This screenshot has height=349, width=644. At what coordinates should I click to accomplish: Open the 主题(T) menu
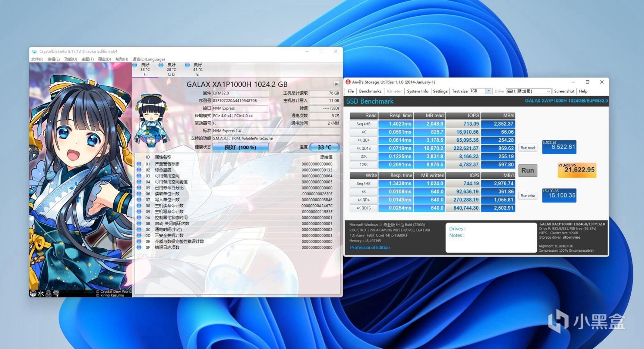point(88,59)
